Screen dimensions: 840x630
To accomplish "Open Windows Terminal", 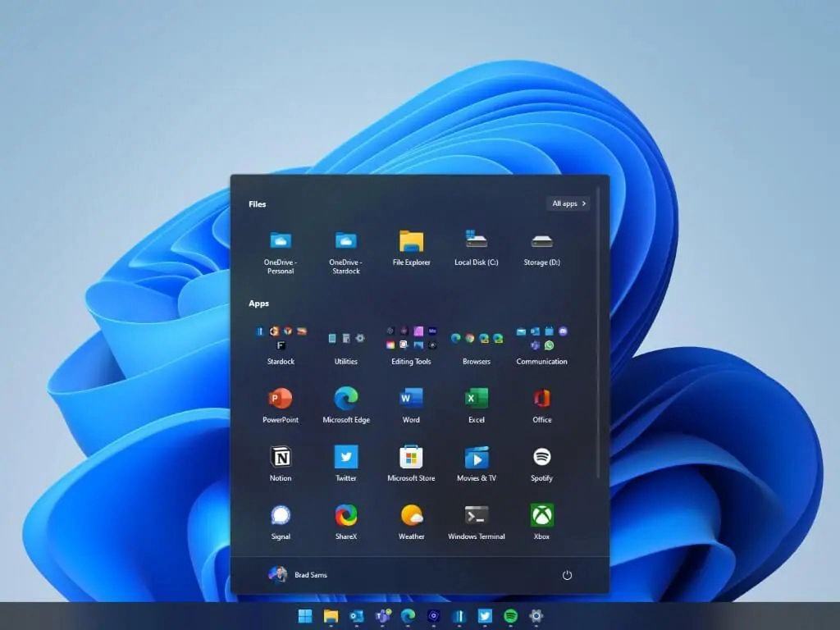I will [x=477, y=516].
